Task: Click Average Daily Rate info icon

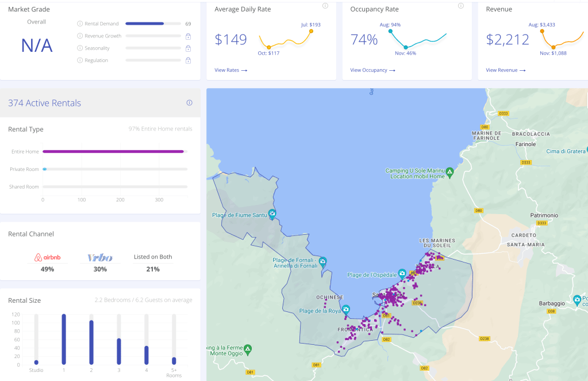Action: click(x=325, y=6)
